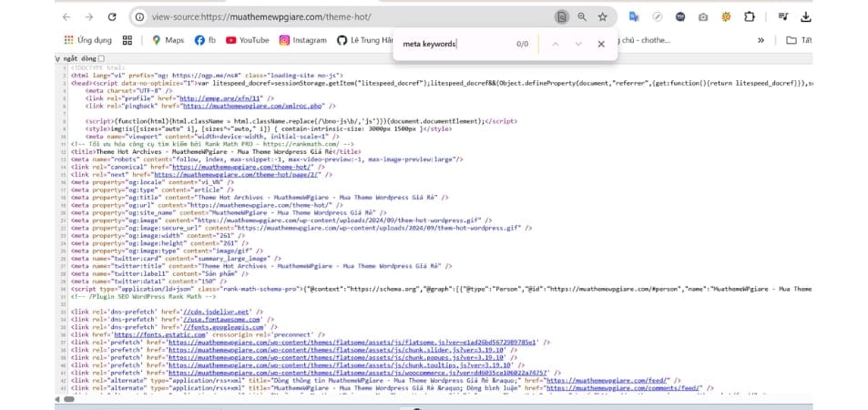Open the Downloads icon

point(807,16)
